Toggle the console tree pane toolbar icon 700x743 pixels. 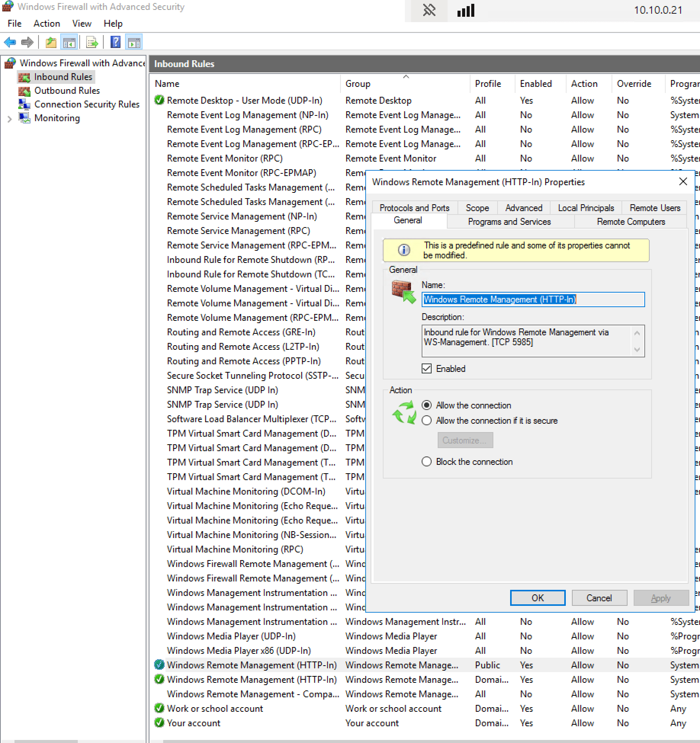(x=69, y=42)
